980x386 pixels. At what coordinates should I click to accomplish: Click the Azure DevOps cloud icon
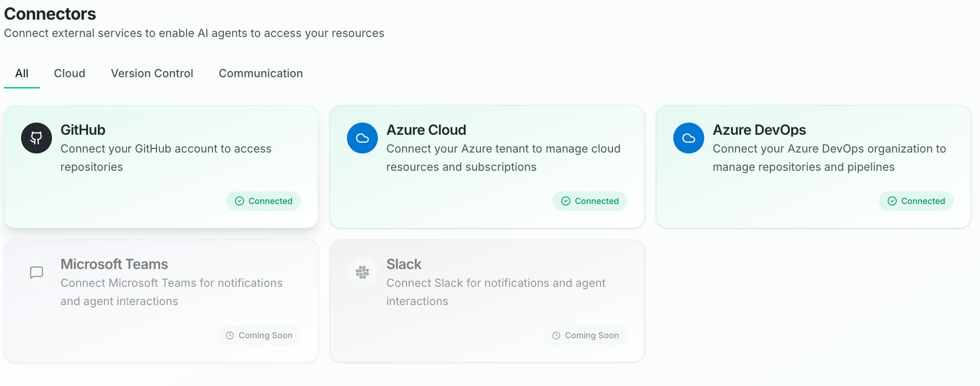(688, 138)
